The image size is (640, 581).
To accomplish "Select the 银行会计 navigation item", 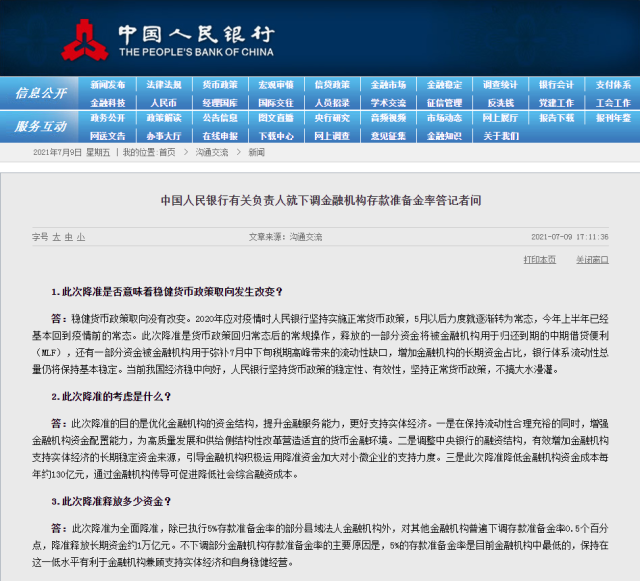I will [556, 85].
